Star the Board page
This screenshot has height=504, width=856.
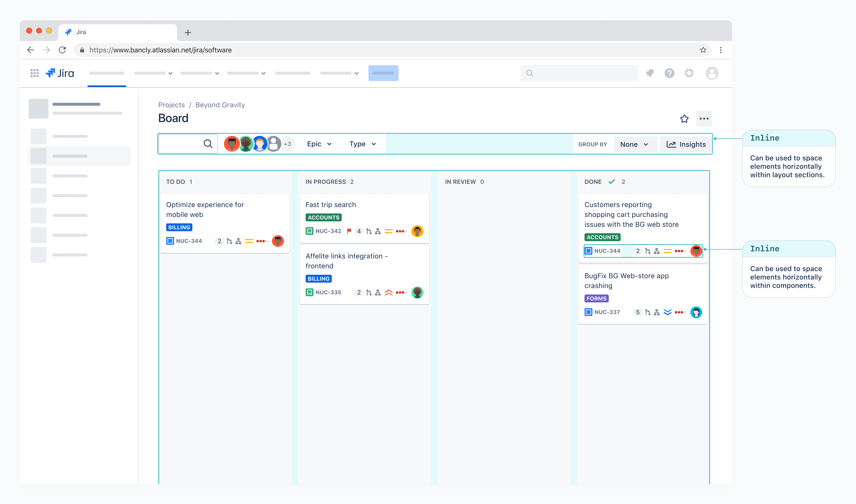pos(684,119)
